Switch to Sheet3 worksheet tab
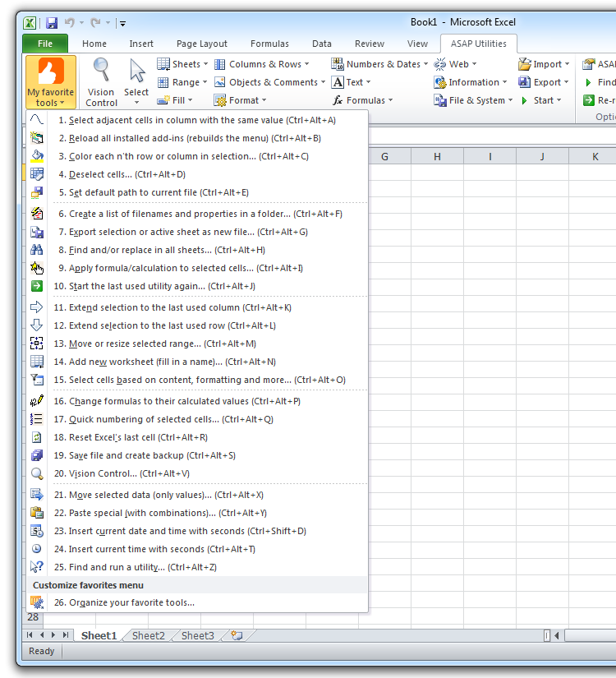This screenshot has height=678, width=616. pyautogui.click(x=198, y=635)
